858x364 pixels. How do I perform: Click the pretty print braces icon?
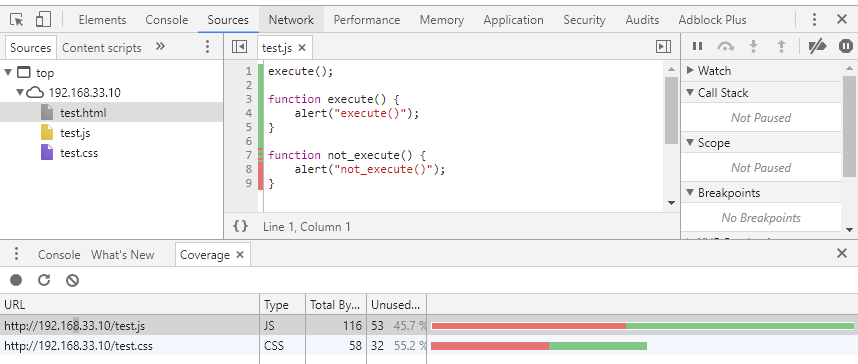click(240, 226)
